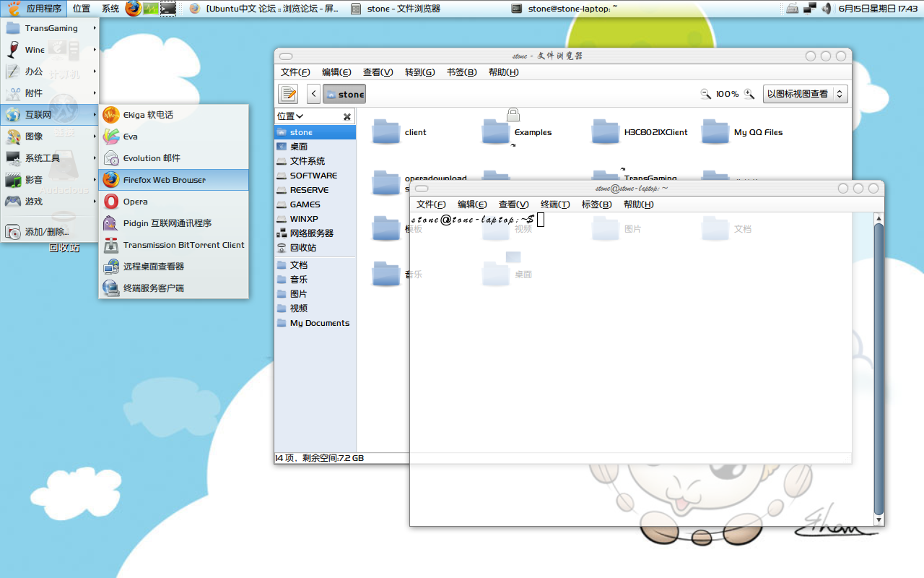Expand the TransGaming submenu

(51, 28)
